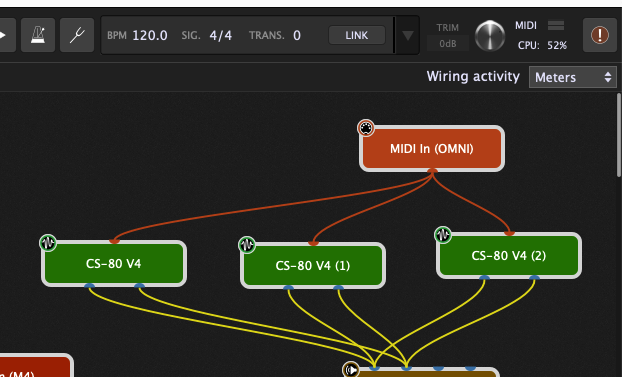Toggle the LINK sync button
Screen dimensions: 622x377
[357, 35]
